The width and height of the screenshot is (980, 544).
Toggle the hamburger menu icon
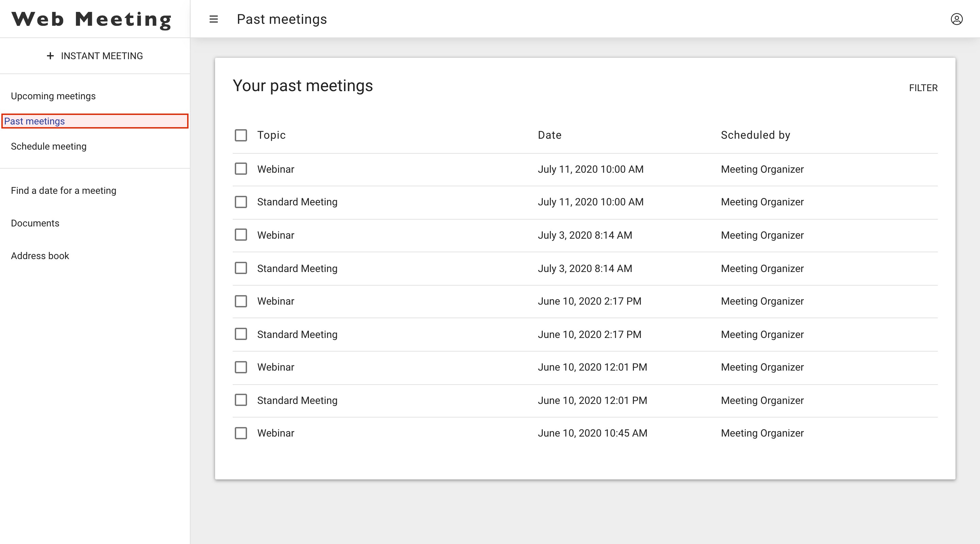(x=213, y=19)
